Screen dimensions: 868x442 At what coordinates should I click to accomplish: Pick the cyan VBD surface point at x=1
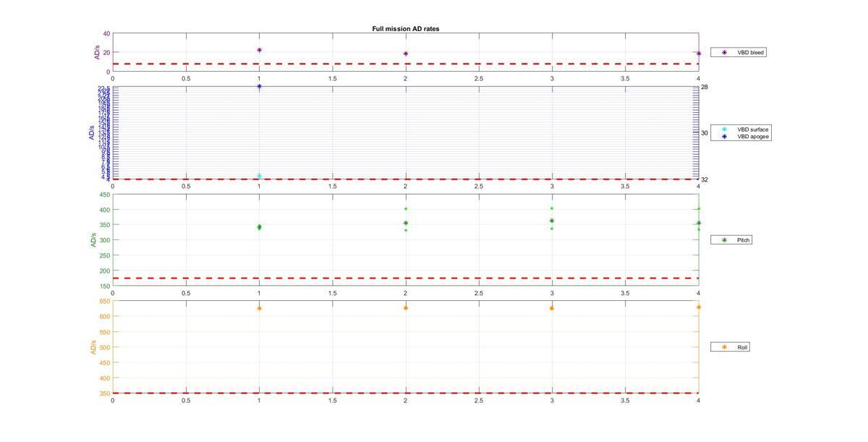259,176
